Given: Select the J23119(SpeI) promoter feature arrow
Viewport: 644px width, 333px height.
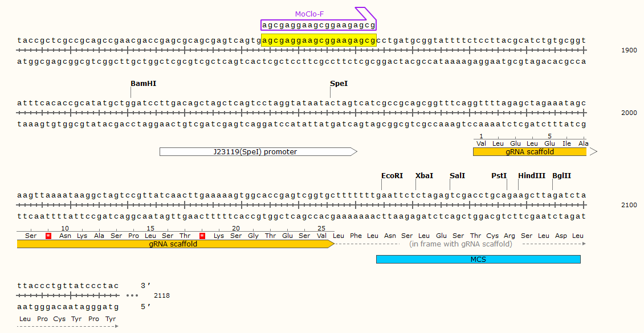Looking at the screenshot, I should (x=258, y=152).
